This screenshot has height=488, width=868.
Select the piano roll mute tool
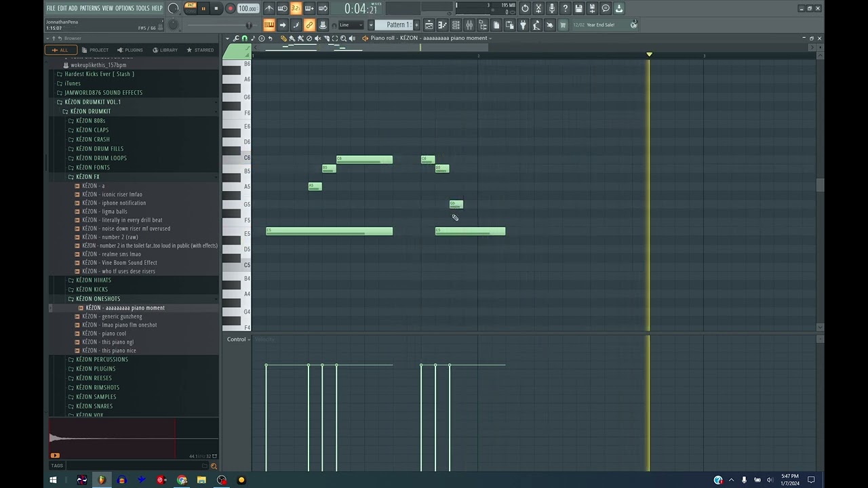pos(317,38)
